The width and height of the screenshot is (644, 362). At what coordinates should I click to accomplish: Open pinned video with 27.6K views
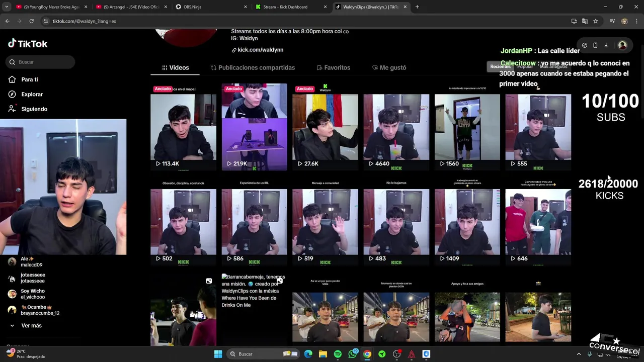click(x=325, y=127)
